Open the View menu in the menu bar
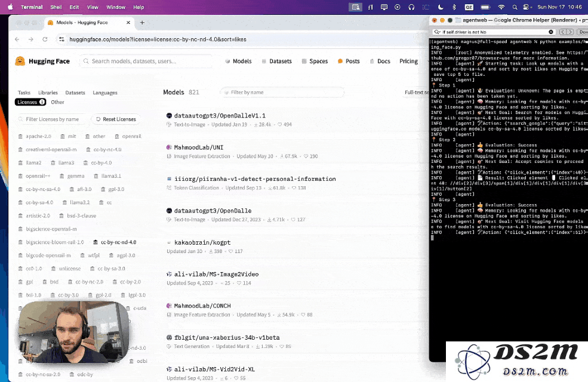Viewport: 588px width, 382px height. tap(93, 7)
